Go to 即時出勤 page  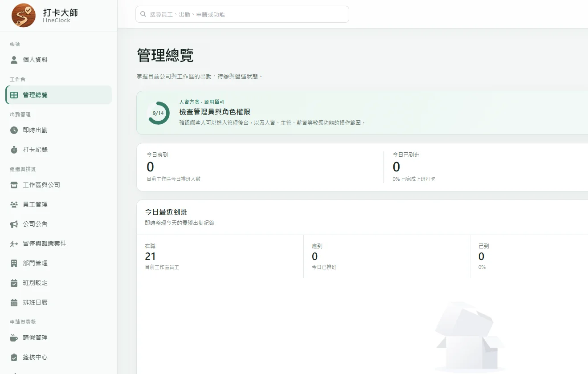[59, 130]
